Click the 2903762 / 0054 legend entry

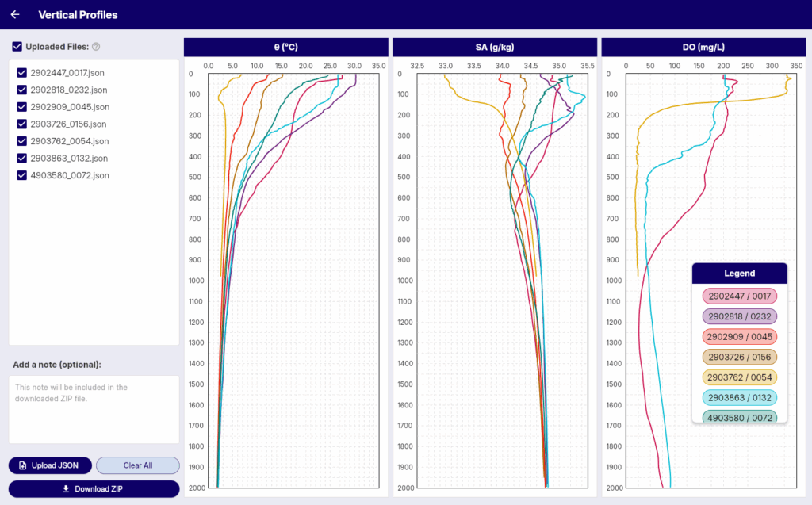739,377
